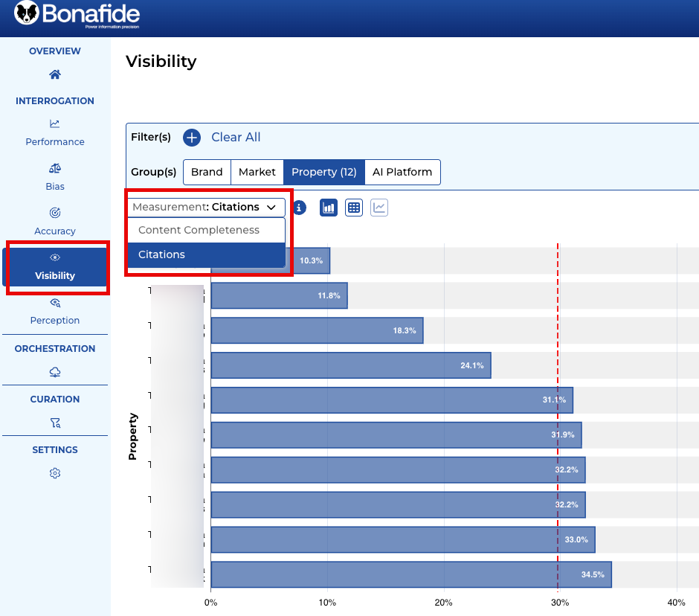Choose Content Completeness from the dropdown
The image size is (699, 616).
pyautogui.click(x=199, y=230)
